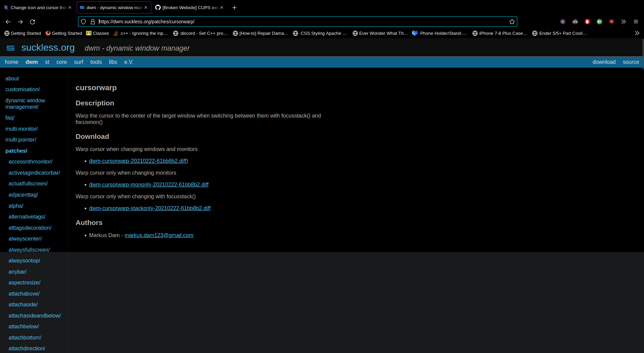Expand the extensions overflow double-arrow
Screen dimensions: 644x353
(623, 21)
